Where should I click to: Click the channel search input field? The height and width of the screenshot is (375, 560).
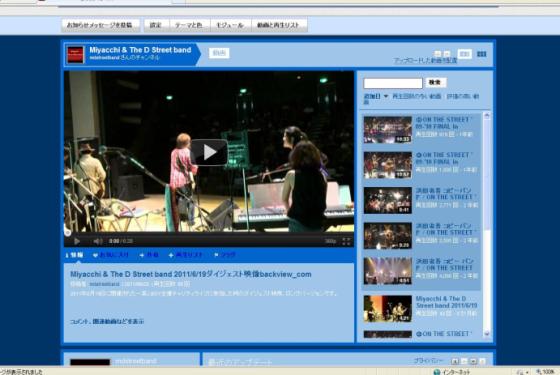(x=393, y=83)
